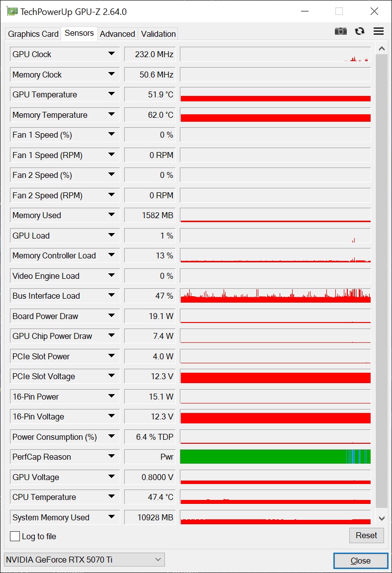Click the PerfCap Reason value Pwr
Viewport: 392px width, 573px height.
pos(150,457)
